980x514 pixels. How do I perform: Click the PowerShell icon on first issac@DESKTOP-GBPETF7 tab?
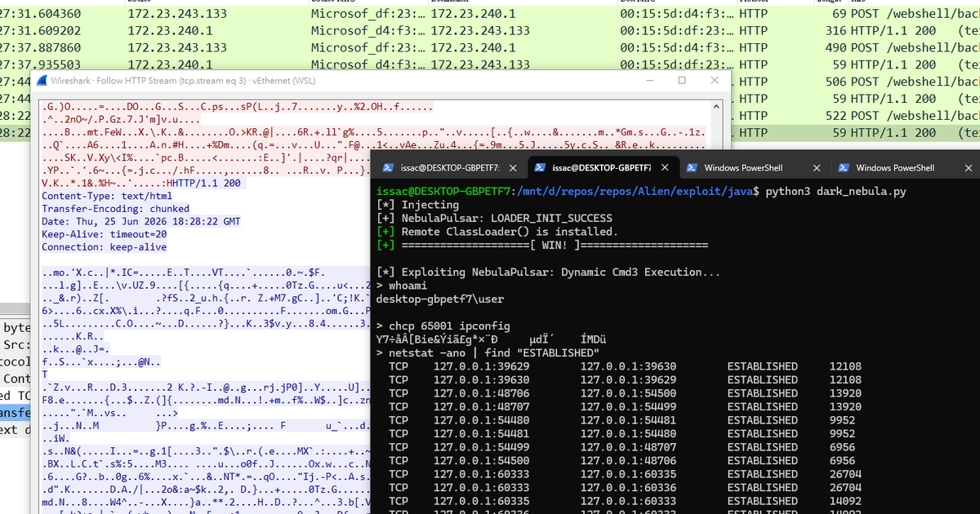390,168
